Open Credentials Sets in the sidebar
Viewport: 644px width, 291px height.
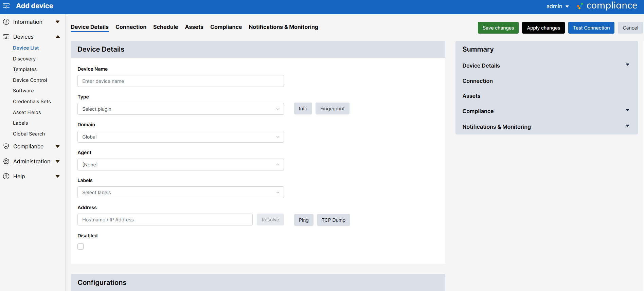pos(32,102)
